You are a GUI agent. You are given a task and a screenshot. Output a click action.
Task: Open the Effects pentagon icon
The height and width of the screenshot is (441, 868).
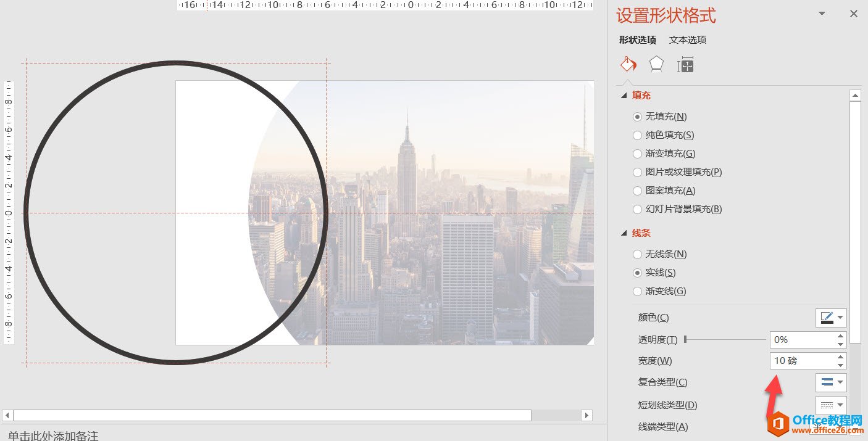pyautogui.click(x=656, y=64)
